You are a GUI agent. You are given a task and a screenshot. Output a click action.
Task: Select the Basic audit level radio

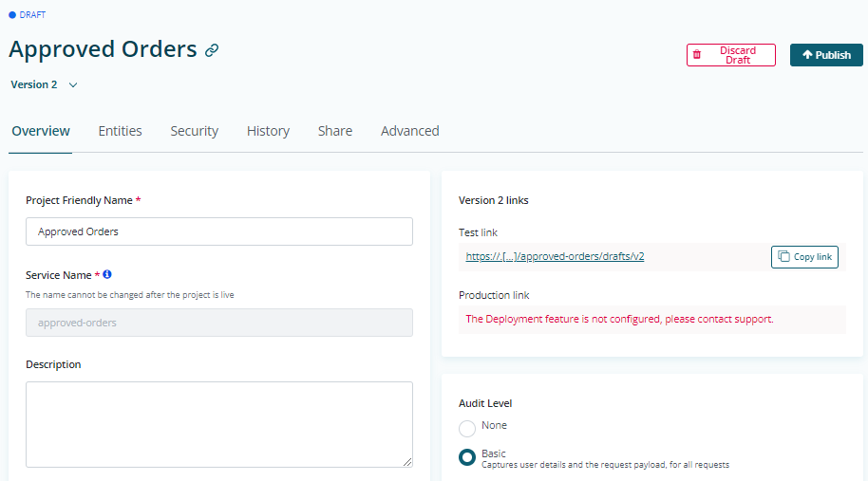(467, 457)
